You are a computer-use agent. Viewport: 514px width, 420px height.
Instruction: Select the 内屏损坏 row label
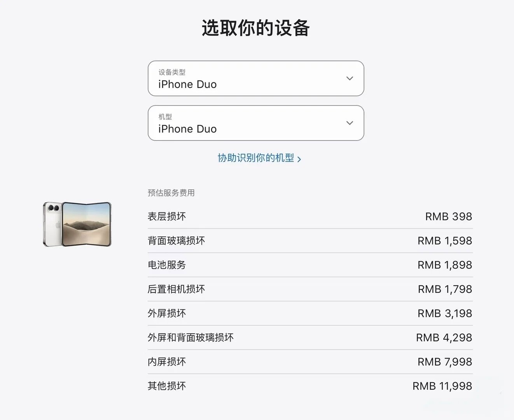(x=167, y=362)
